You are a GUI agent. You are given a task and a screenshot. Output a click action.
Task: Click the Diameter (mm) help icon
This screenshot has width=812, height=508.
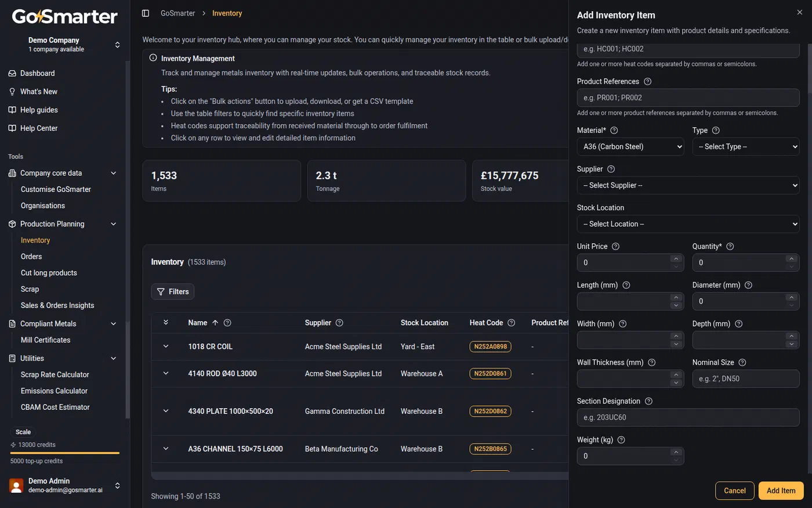[x=748, y=285]
